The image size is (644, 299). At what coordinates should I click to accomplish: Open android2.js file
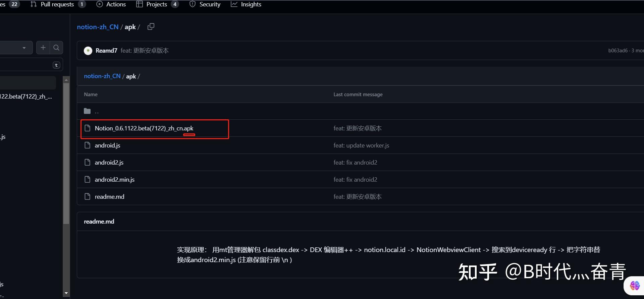(109, 163)
